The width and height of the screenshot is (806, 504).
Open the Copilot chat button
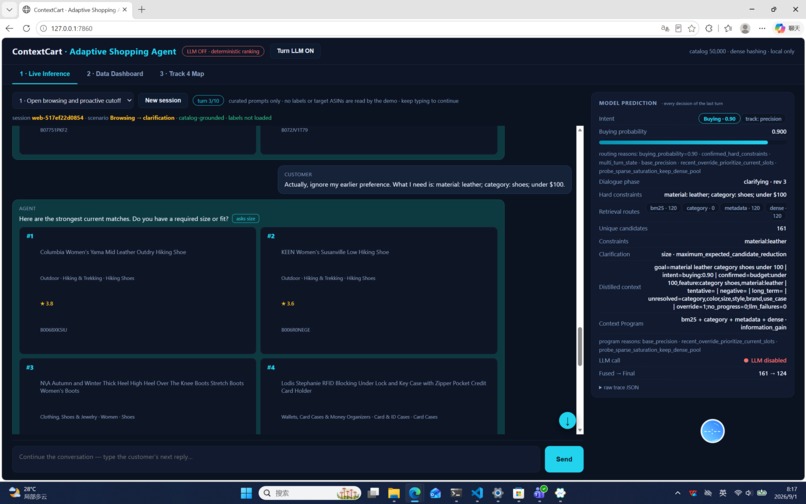(x=787, y=28)
